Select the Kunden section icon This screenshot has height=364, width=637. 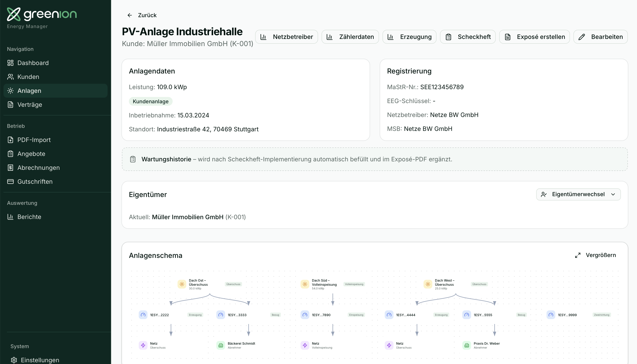point(10,77)
